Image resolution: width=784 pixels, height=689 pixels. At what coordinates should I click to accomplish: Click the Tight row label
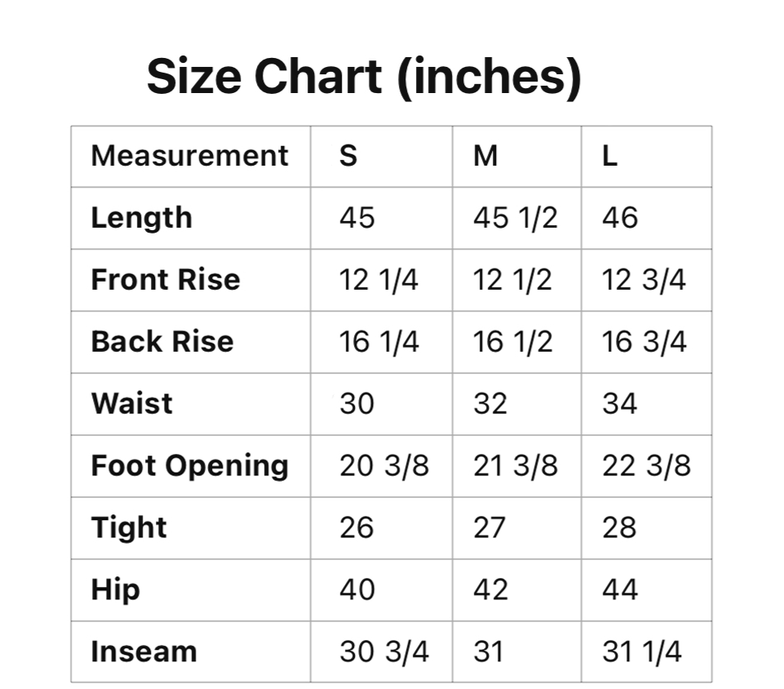tap(129, 528)
